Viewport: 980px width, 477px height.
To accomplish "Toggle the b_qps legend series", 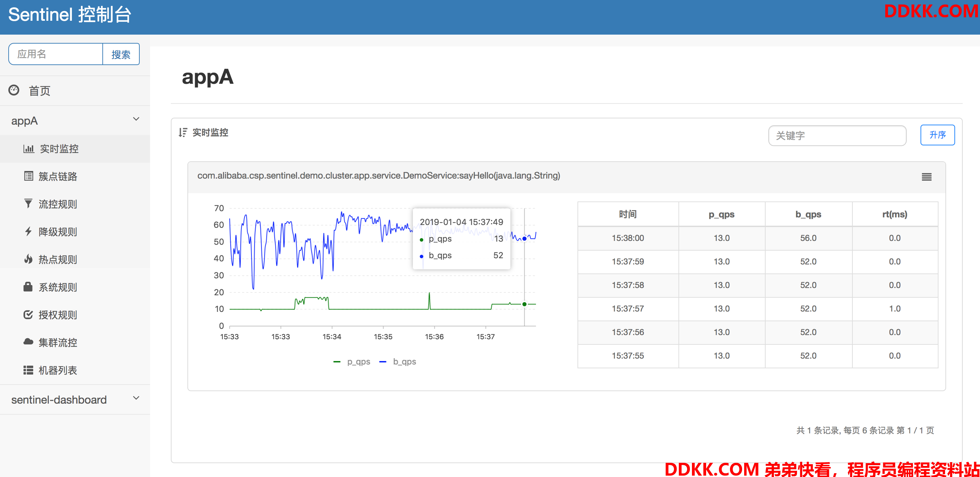I will point(398,362).
